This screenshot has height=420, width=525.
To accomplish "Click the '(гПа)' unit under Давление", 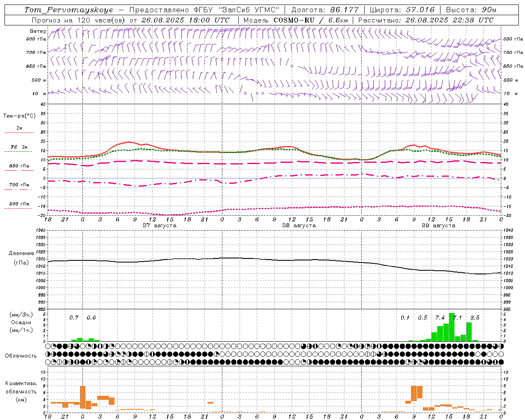I will tap(21, 262).
